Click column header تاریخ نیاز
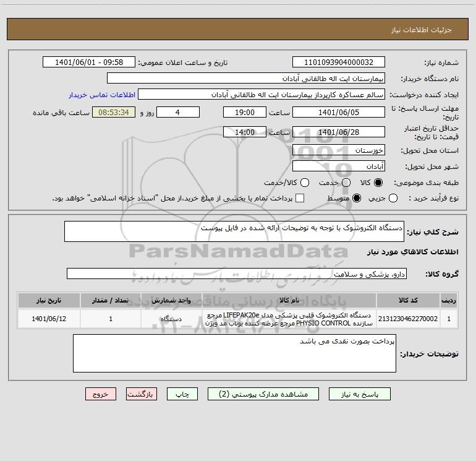The height and width of the screenshot is (461, 476). click(x=49, y=300)
